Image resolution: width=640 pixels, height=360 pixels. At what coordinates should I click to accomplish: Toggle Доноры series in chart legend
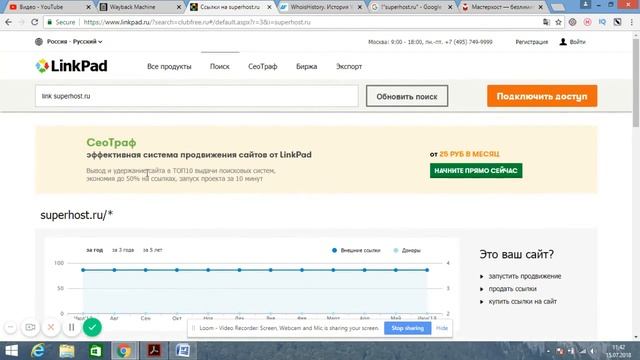[407, 250]
